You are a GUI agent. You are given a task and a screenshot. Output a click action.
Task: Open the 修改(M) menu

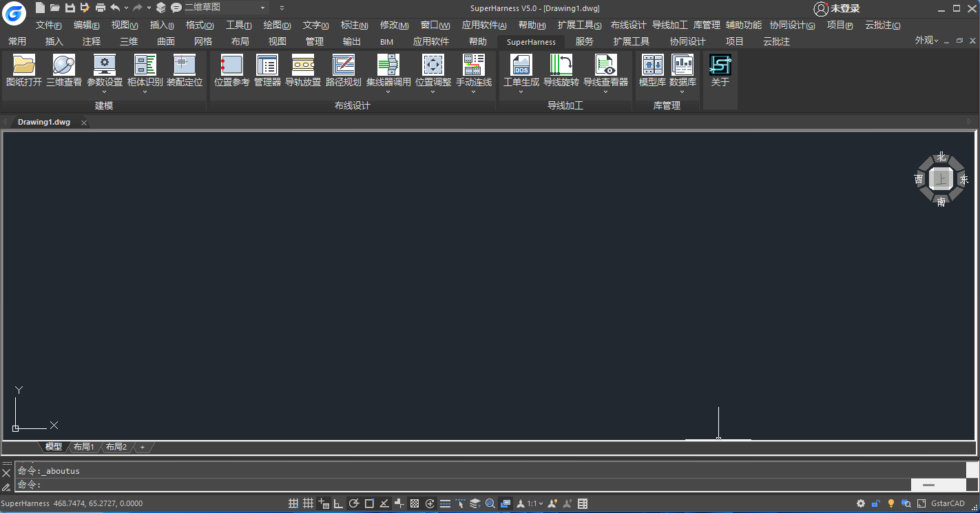coord(395,25)
